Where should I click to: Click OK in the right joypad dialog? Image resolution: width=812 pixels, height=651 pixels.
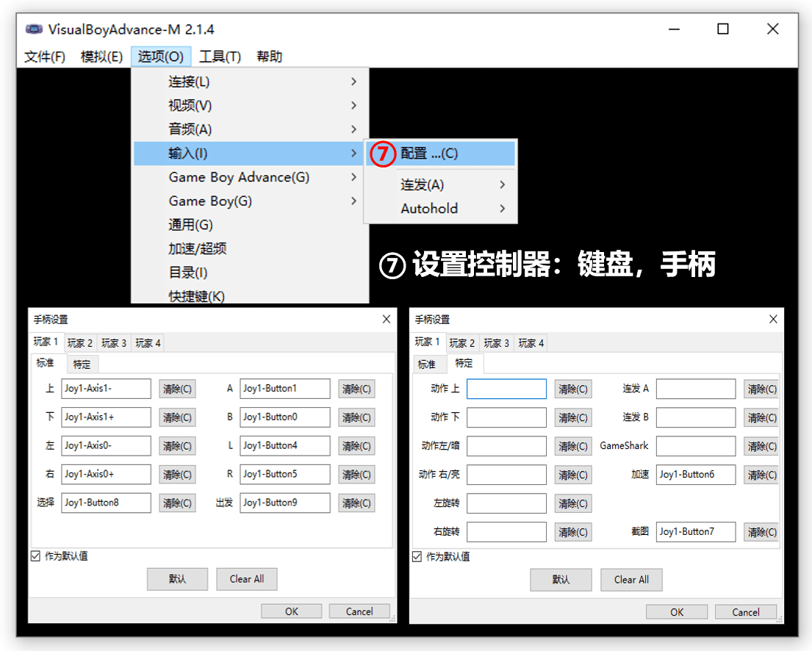pos(676,611)
